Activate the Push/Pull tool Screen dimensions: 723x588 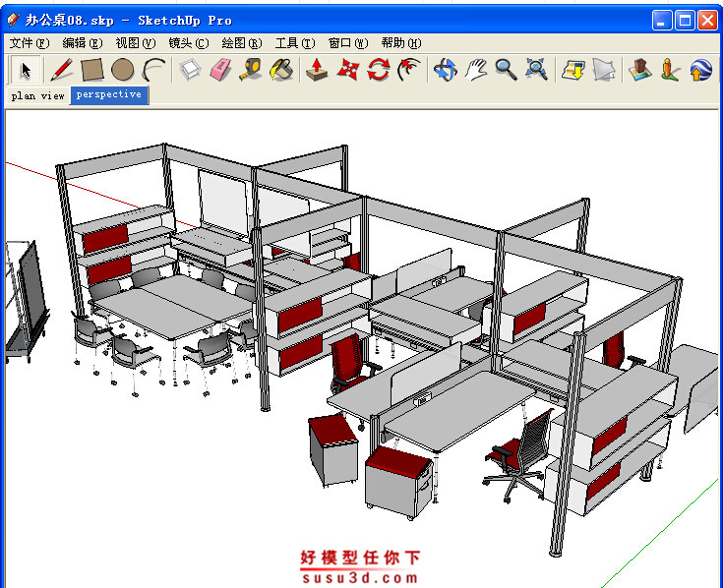[317, 70]
